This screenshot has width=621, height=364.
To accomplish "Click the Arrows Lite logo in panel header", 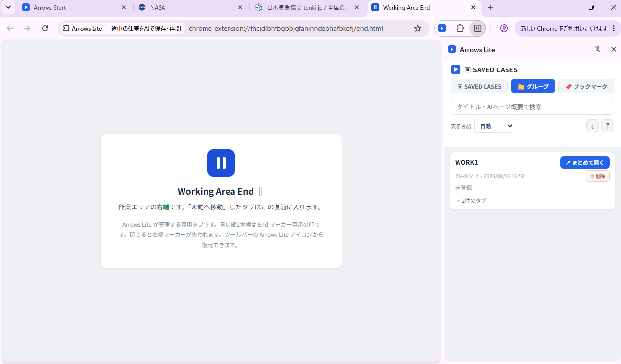I will pyautogui.click(x=452, y=49).
